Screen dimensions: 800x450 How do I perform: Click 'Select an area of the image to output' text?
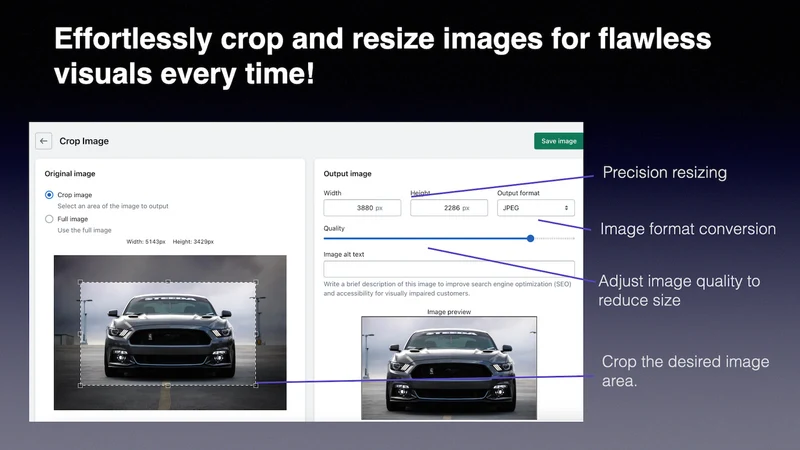click(x=113, y=206)
